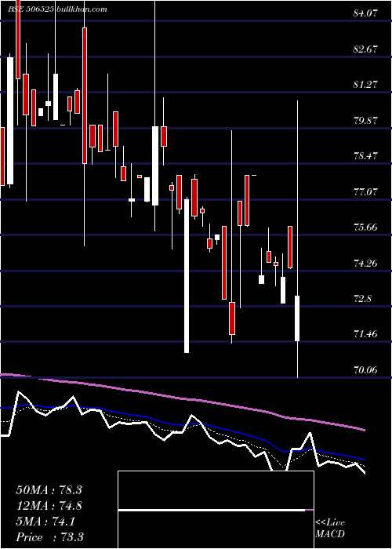Screen dimensions: 392x549
Task: Click the Price : 73.3 reading
Action: coord(49,537)
